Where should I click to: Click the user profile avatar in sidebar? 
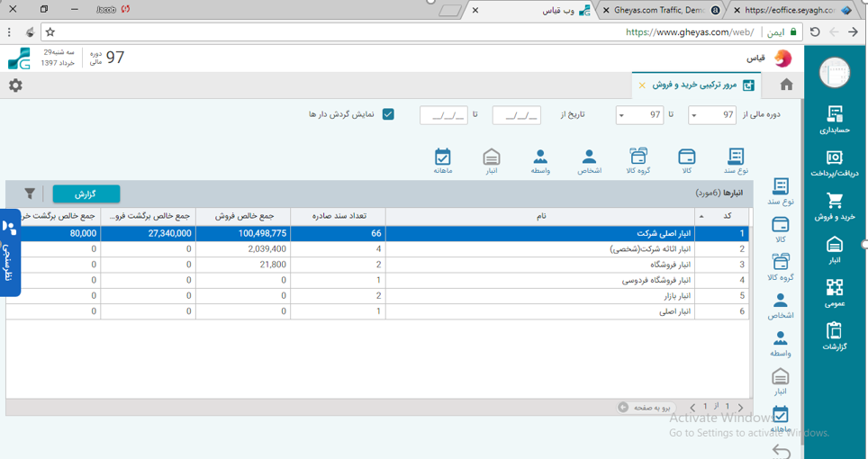[834, 72]
